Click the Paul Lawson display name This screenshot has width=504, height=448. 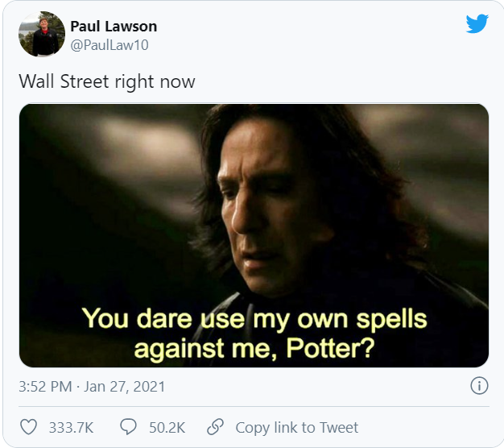coord(114,27)
